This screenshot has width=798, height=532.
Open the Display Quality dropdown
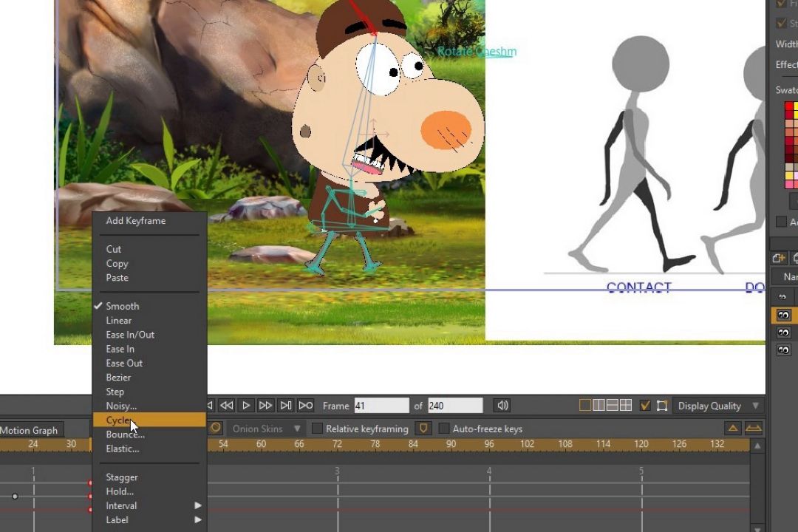pyautogui.click(x=718, y=406)
